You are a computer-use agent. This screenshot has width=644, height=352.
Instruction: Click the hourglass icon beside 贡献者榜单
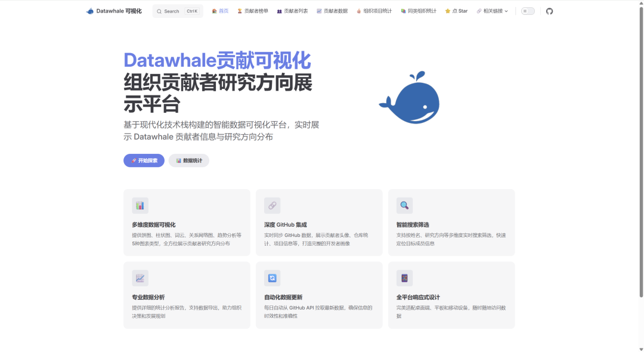point(240,11)
